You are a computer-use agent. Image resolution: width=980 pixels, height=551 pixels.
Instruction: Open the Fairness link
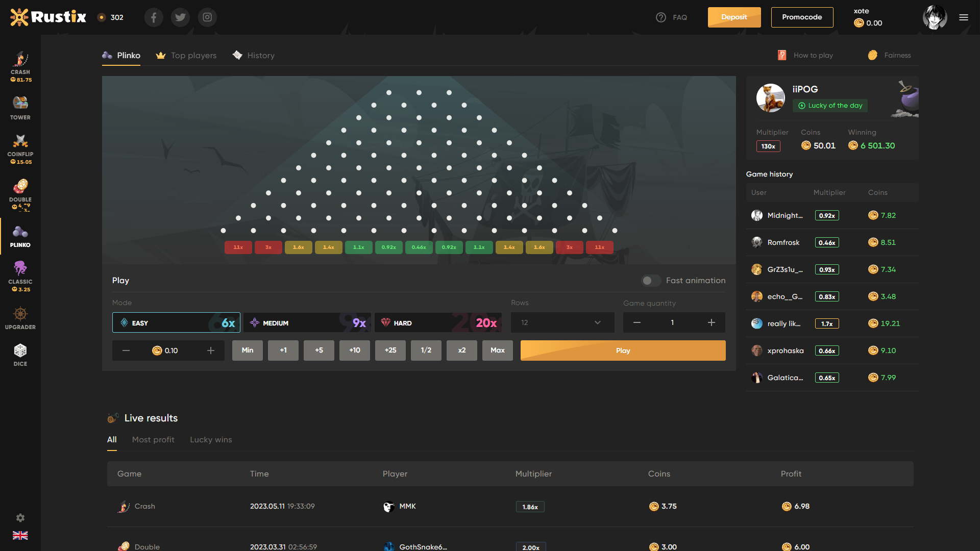pyautogui.click(x=890, y=55)
